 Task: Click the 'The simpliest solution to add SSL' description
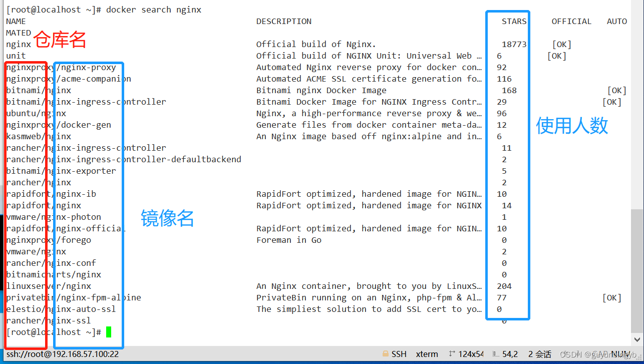(369, 309)
